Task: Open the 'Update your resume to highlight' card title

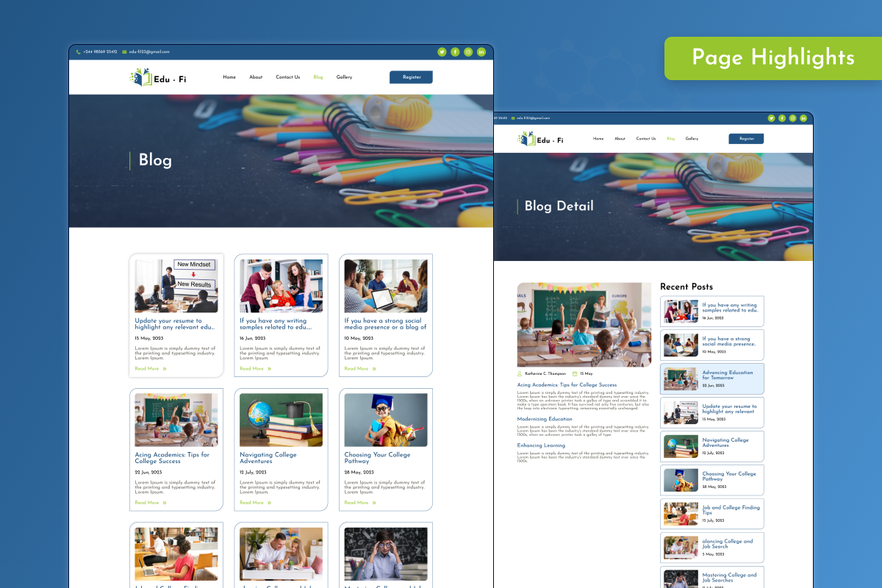Action: 175,324
